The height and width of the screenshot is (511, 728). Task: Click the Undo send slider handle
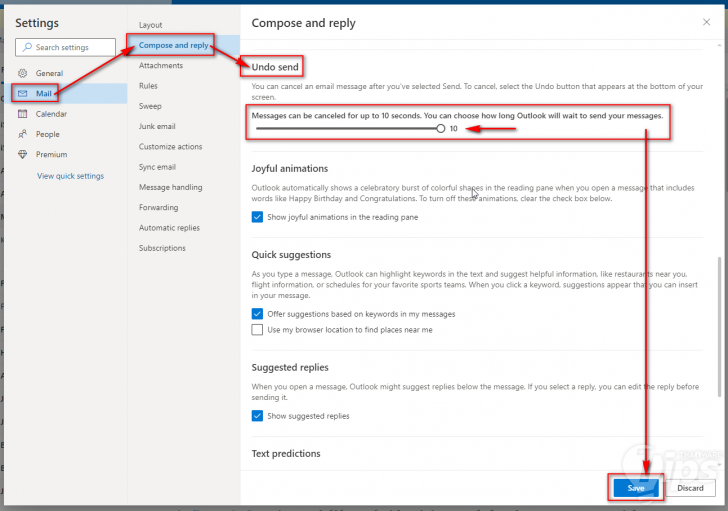[440, 129]
